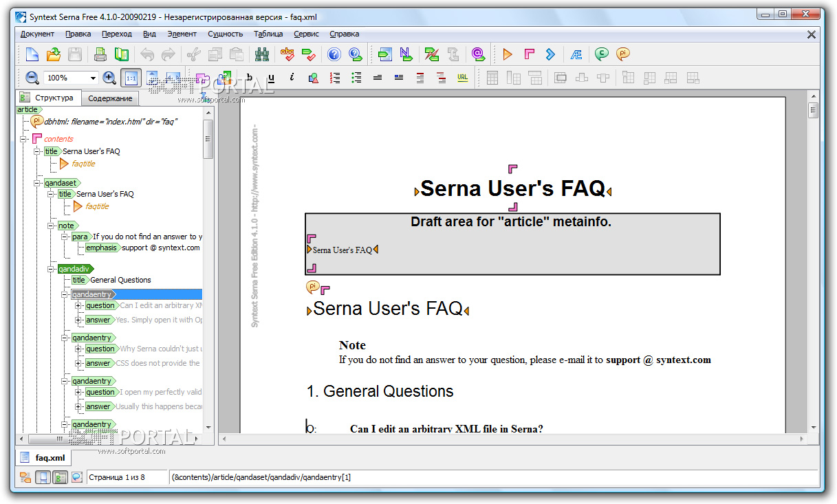Open the Таблица menu

coord(268,34)
